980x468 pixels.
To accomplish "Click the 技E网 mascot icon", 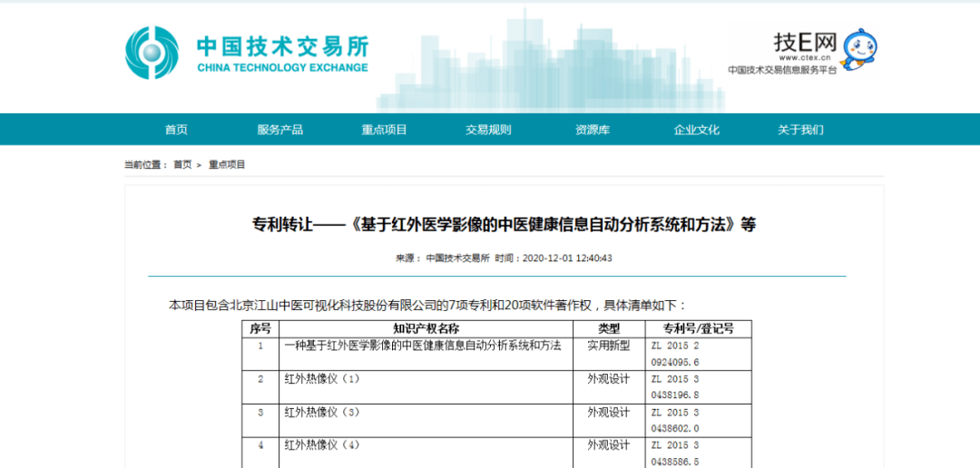I will point(858,47).
